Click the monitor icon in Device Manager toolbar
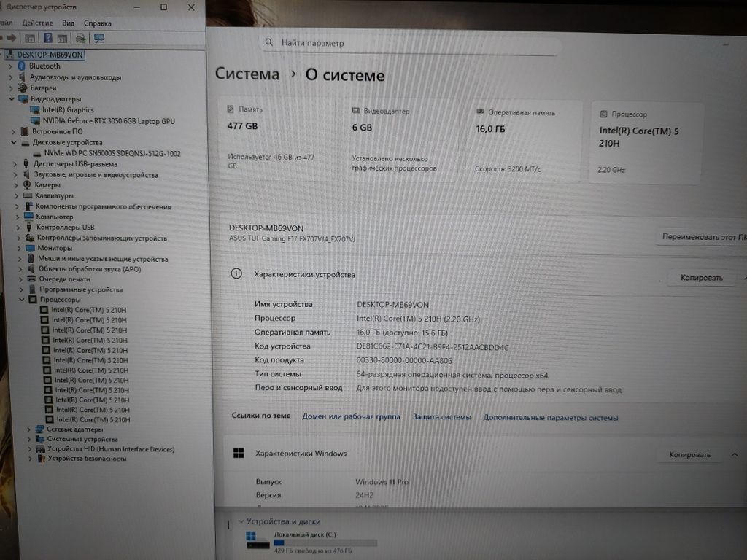Viewport: 747px width, 560px height. tap(99, 38)
